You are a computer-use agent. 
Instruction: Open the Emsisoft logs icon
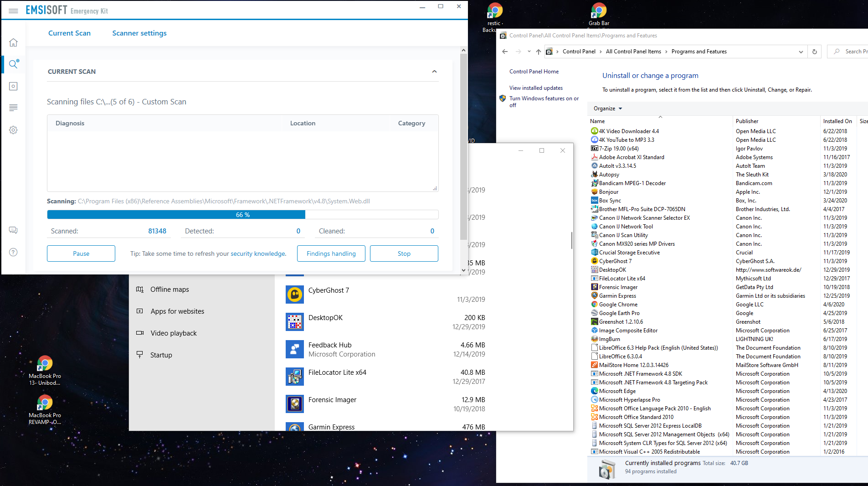[13, 108]
